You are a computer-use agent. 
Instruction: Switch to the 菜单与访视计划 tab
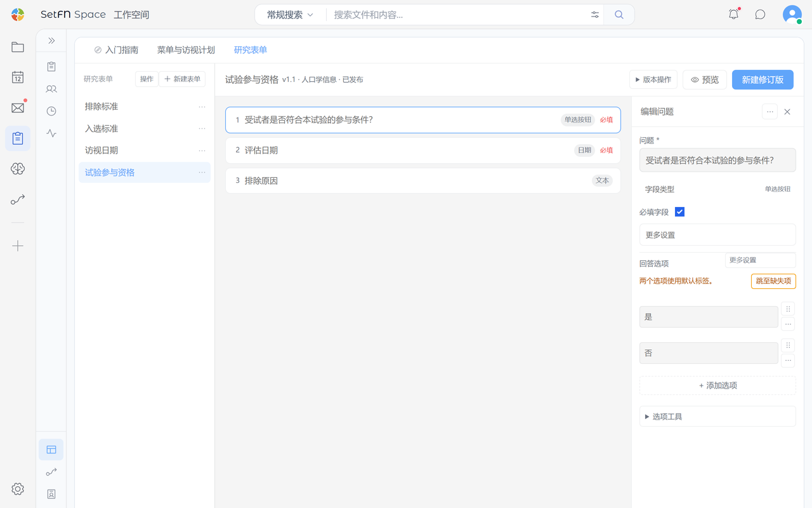186,50
